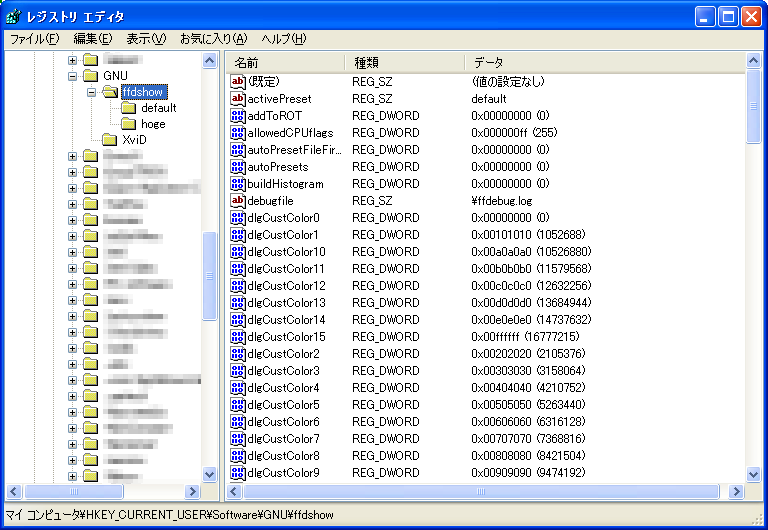Click the activePreset string value icon
The image size is (768, 530).
[x=238, y=99]
